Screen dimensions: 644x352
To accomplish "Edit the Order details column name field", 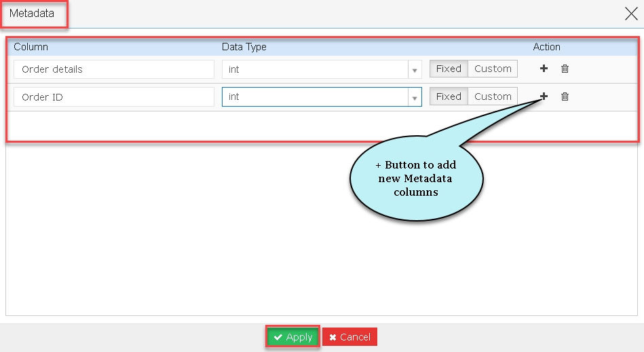I will pos(114,69).
